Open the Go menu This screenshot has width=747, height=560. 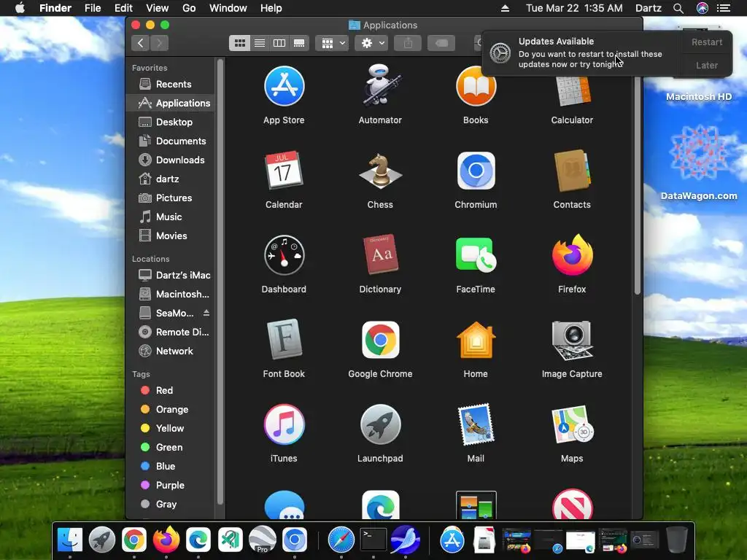pos(189,8)
